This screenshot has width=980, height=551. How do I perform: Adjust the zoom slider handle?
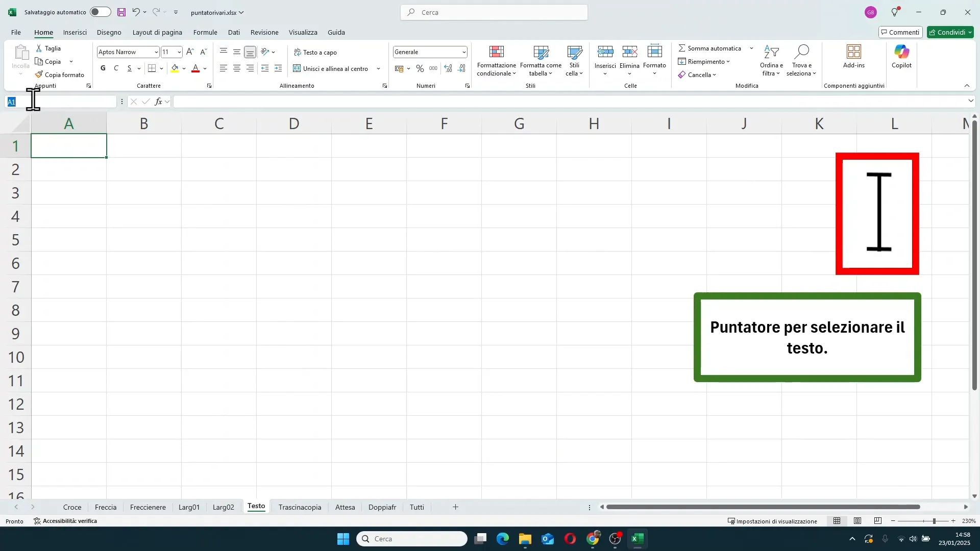tap(934, 521)
